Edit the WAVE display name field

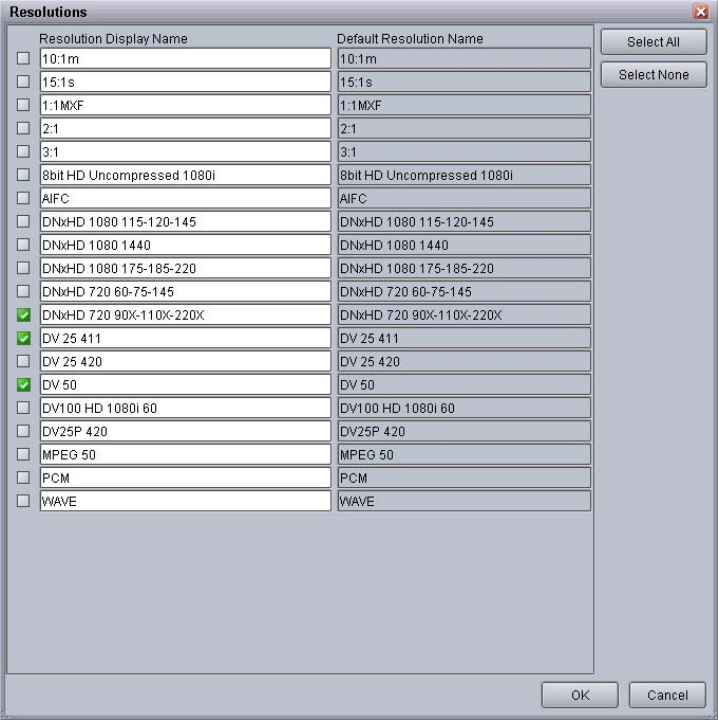(185, 501)
